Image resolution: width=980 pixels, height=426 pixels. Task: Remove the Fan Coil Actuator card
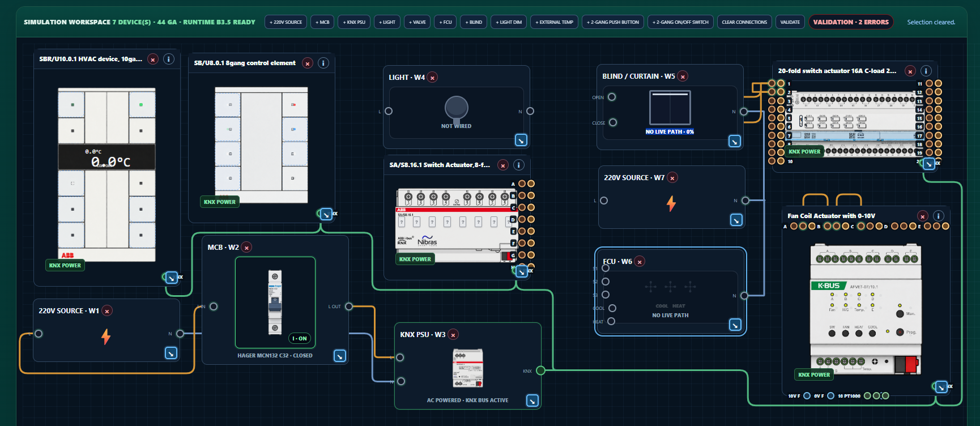point(923,216)
